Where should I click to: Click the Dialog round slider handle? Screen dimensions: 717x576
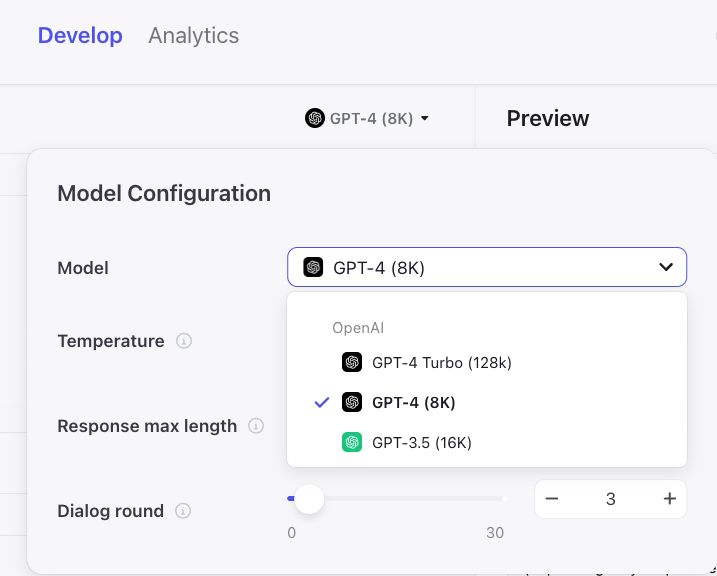tap(309, 499)
